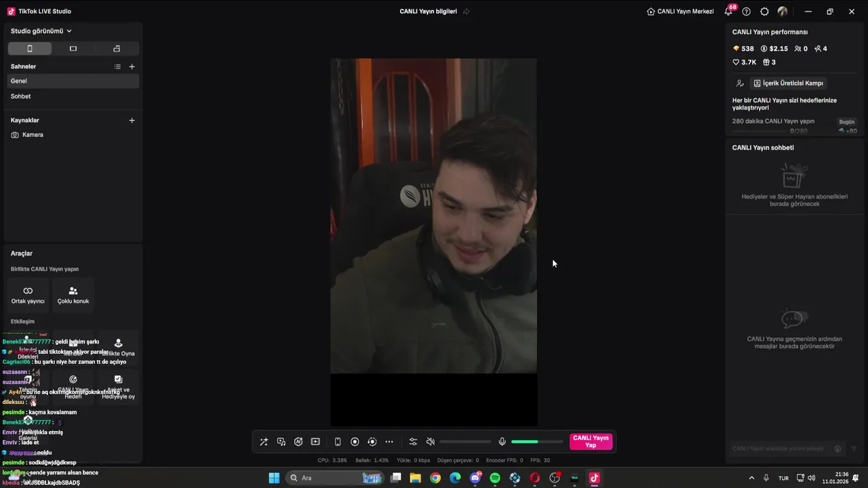Click the Ortak yayıncı tool
The image size is (868, 488).
28,295
